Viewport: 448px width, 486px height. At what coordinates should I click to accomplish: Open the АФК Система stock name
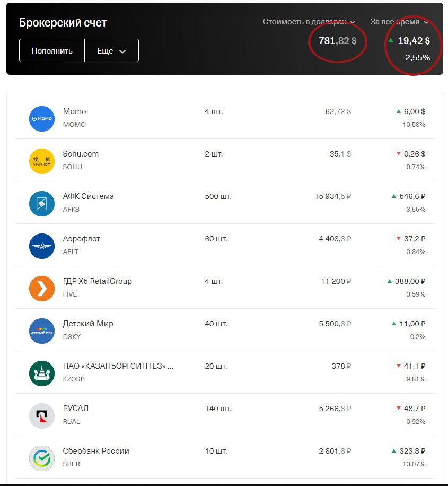89,196
